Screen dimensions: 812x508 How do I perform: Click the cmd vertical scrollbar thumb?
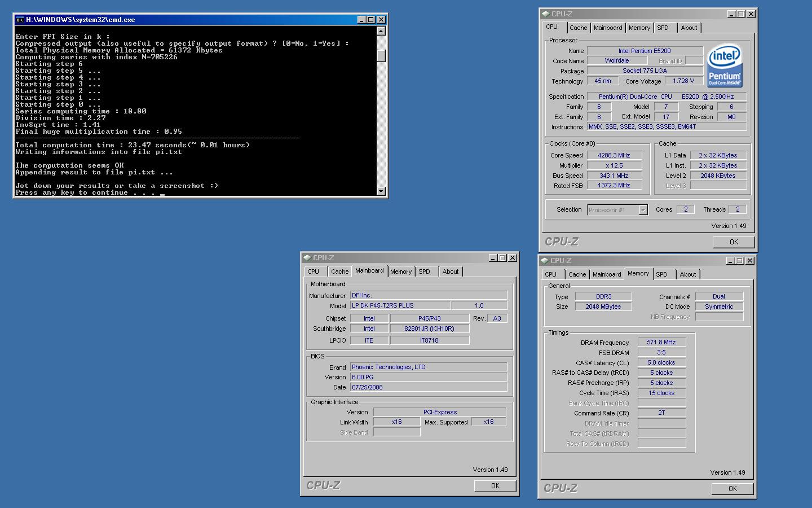coord(381,55)
